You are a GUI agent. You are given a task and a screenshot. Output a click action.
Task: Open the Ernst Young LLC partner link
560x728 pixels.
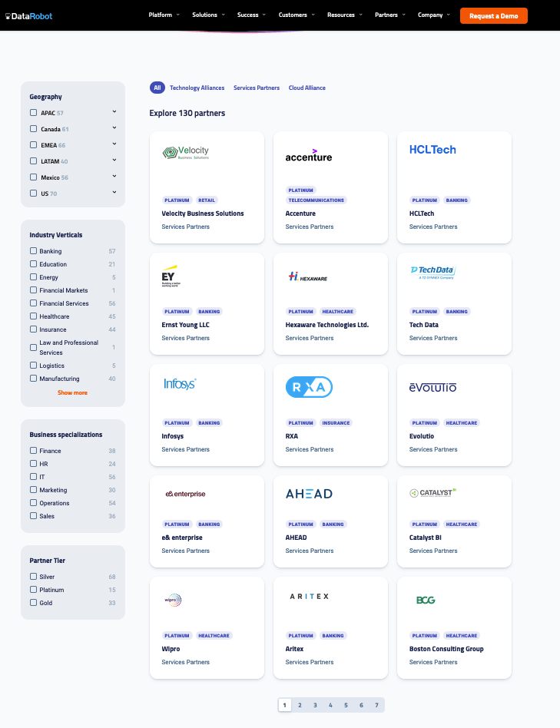185,325
